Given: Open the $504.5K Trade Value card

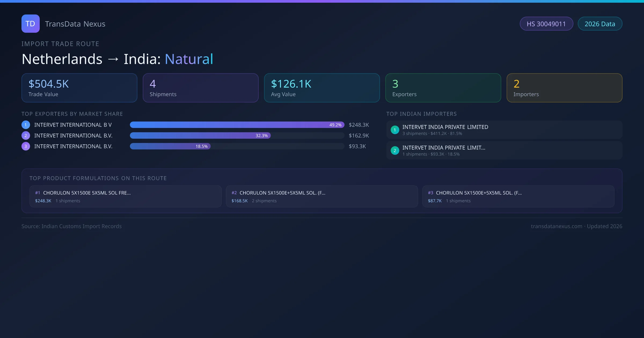Looking at the screenshot, I should pos(79,88).
